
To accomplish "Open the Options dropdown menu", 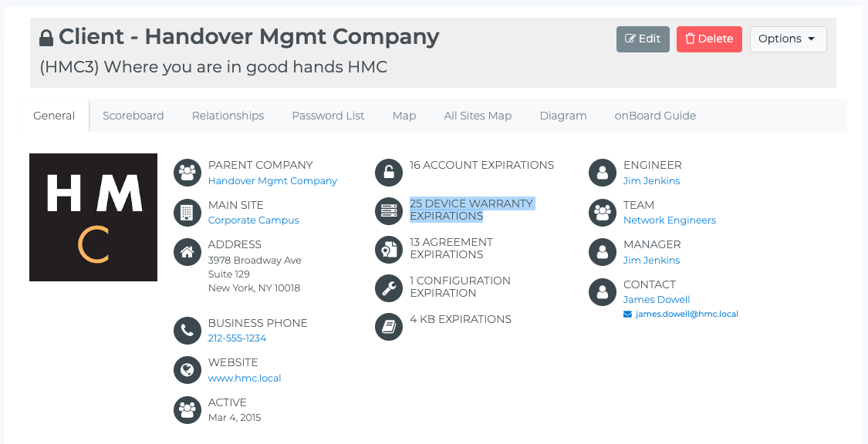I will pos(788,39).
